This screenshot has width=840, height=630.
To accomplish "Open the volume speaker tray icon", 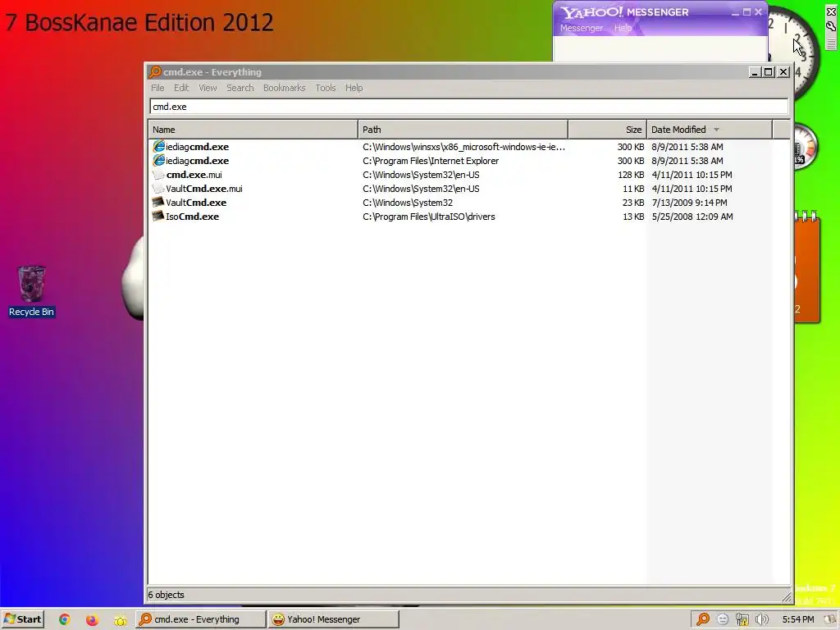I will click(762, 619).
